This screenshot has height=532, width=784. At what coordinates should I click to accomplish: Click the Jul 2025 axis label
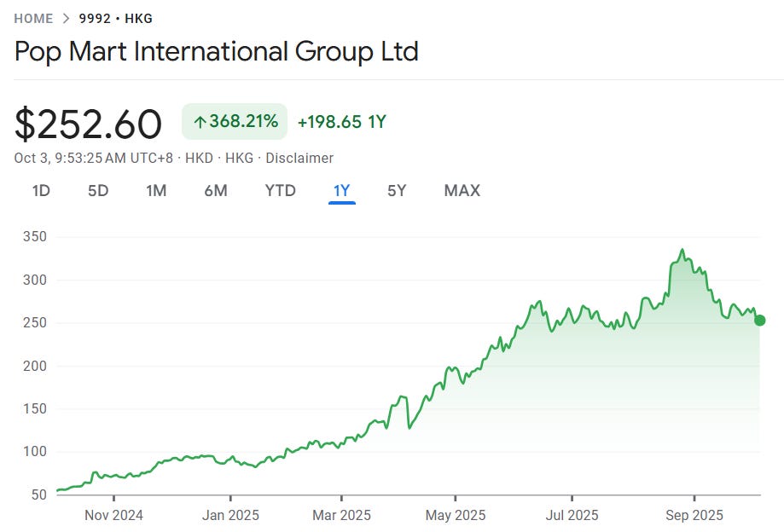[572, 515]
